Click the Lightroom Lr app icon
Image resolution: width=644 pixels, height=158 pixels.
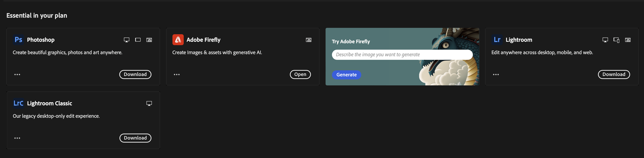(x=497, y=39)
